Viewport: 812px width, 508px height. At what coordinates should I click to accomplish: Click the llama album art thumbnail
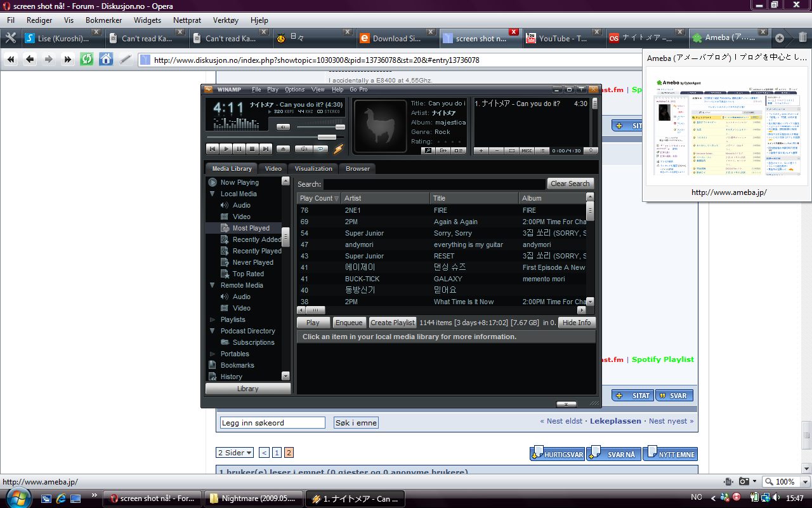tap(379, 126)
